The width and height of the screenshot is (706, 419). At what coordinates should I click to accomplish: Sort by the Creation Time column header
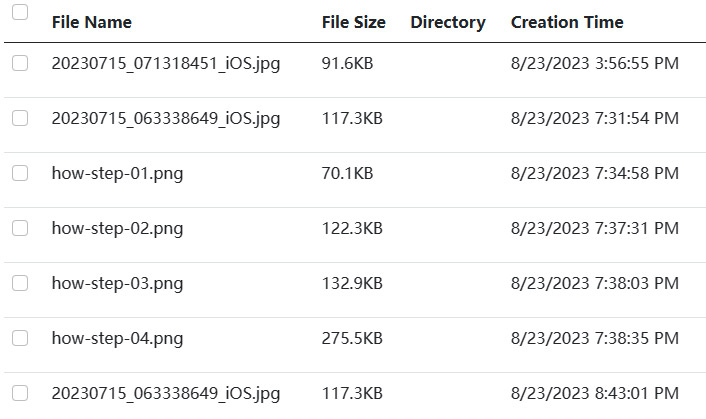coord(567,22)
